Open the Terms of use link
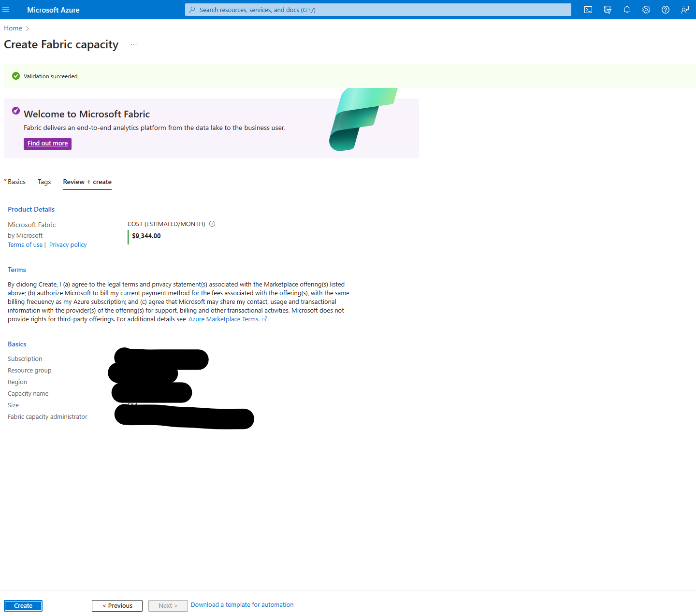 point(25,244)
